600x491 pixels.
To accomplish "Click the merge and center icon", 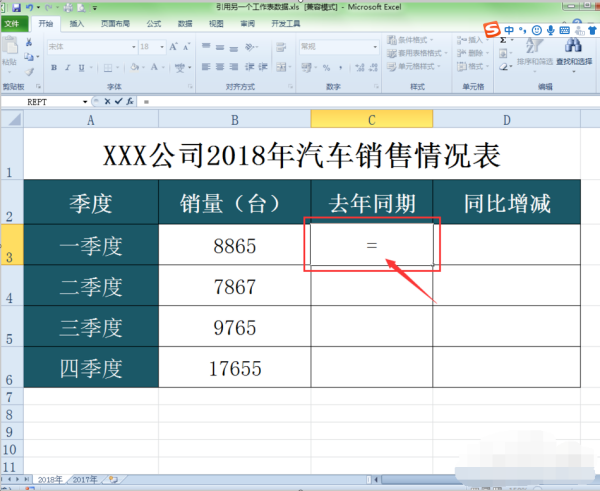I will pos(281,67).
